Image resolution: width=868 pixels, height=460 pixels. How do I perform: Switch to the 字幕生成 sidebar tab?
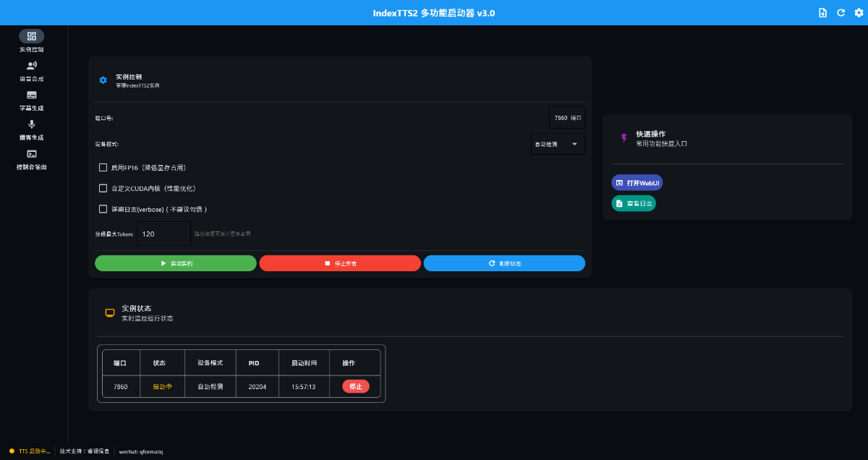31,99
